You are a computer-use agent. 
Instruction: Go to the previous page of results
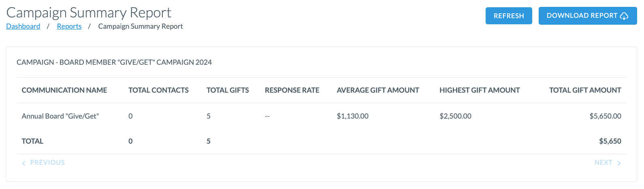tap(43, 163)
